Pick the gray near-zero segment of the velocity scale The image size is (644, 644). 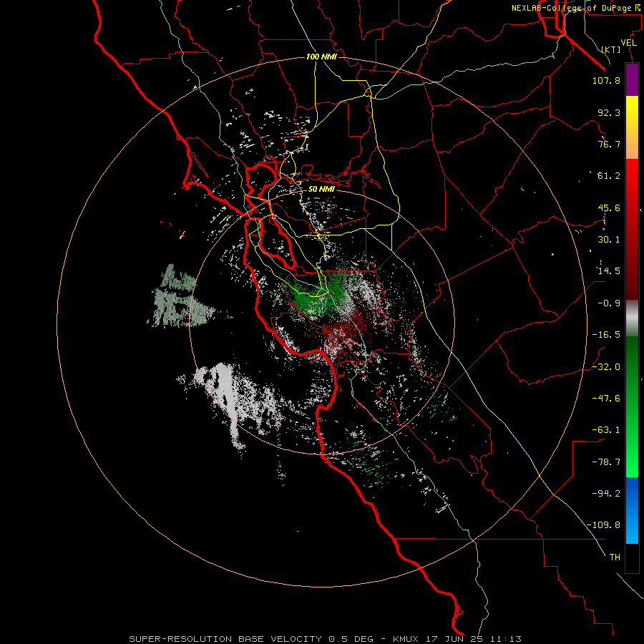(x=632, y=318)
